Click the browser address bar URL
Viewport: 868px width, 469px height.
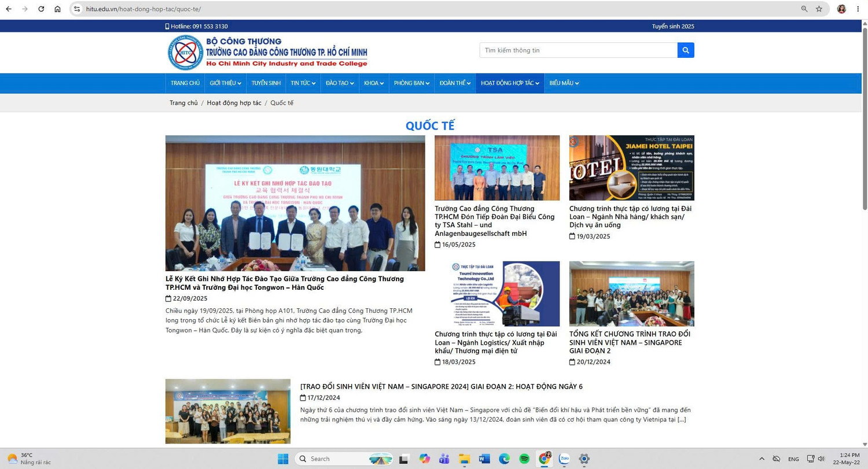coord(144,9)
